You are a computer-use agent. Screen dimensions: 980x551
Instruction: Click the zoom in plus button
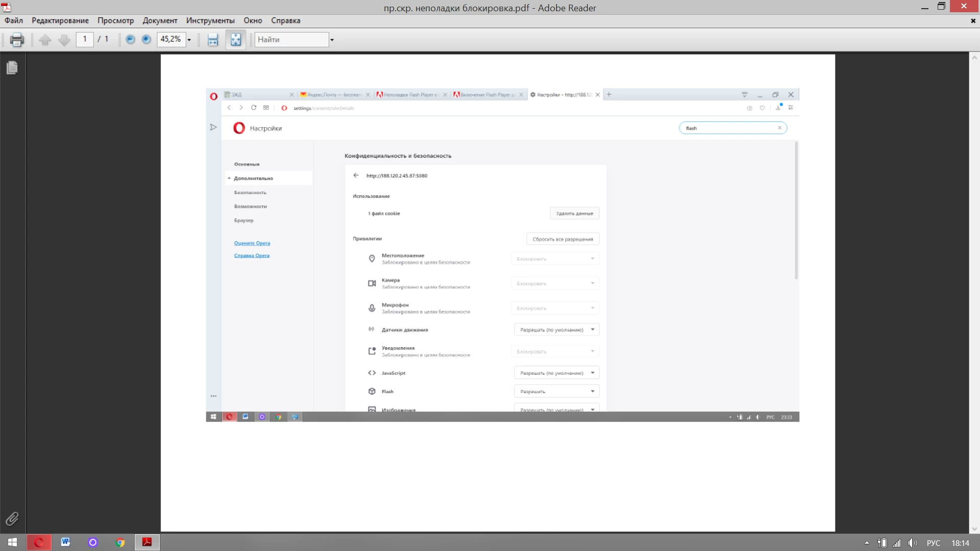click(x=146, y=39)
